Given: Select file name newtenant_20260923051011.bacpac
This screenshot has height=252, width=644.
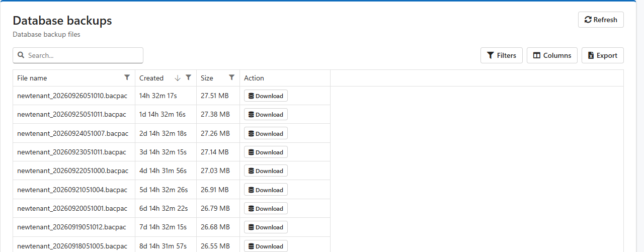Looking at the screenshot, I should coord(71,152).
